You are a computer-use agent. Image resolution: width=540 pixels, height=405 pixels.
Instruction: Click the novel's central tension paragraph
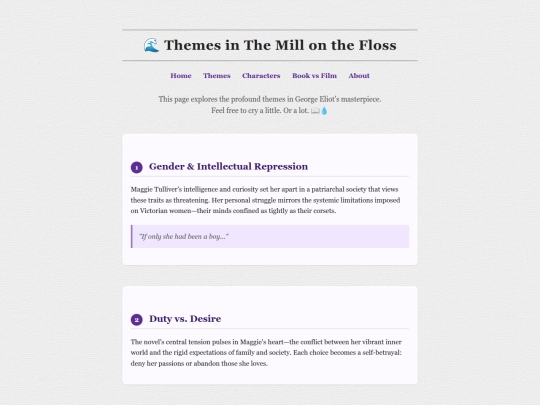coord(266,353)
